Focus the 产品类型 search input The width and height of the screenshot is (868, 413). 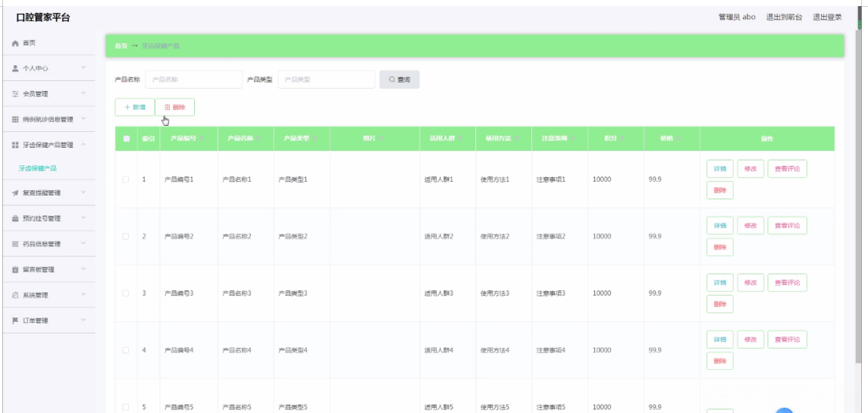327,80
